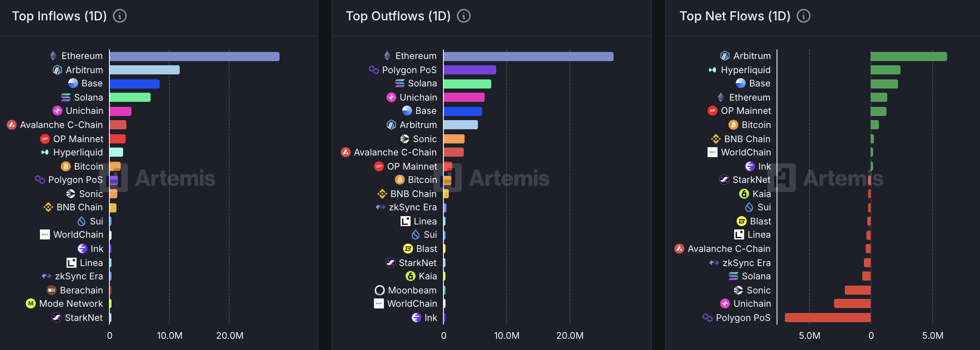980x350 pixels.
Task: Click the Ethereum bar in Top Inflows
Action: 195,57
